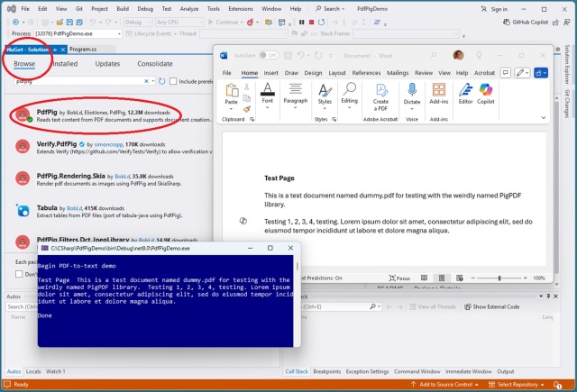This screenshot has height=392, width=577.
Task: Start Dictate microphone in Word
Action: tap(412, 90)
